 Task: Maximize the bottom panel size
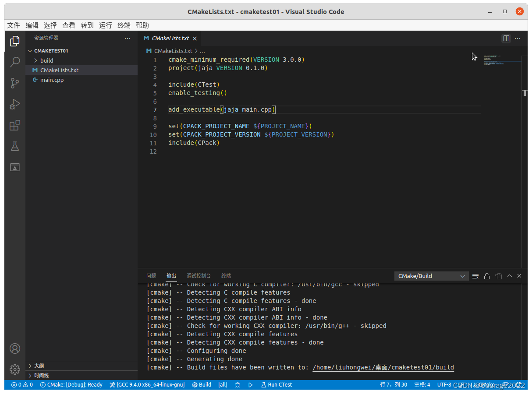tap(510, 276)
